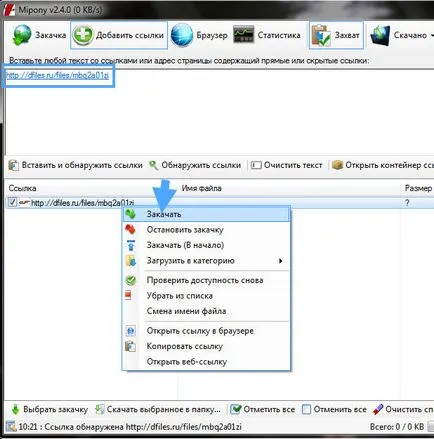This screenshot has width=434, height=439.
Task: Open the Скачано icon
Action: [380, 35]
